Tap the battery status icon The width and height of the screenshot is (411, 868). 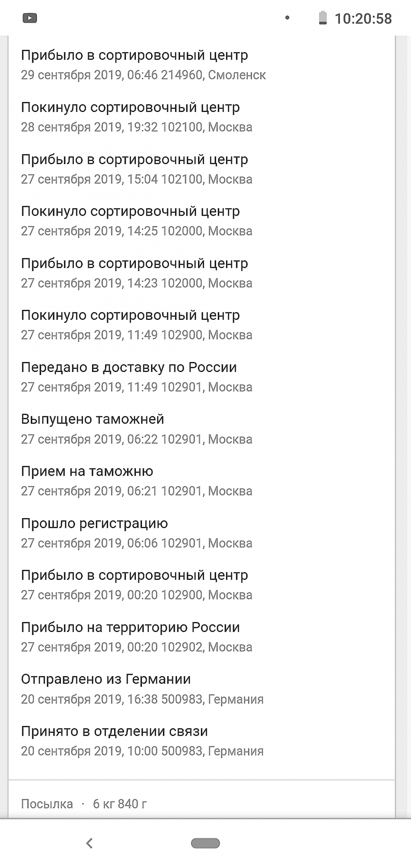[322, 18]
